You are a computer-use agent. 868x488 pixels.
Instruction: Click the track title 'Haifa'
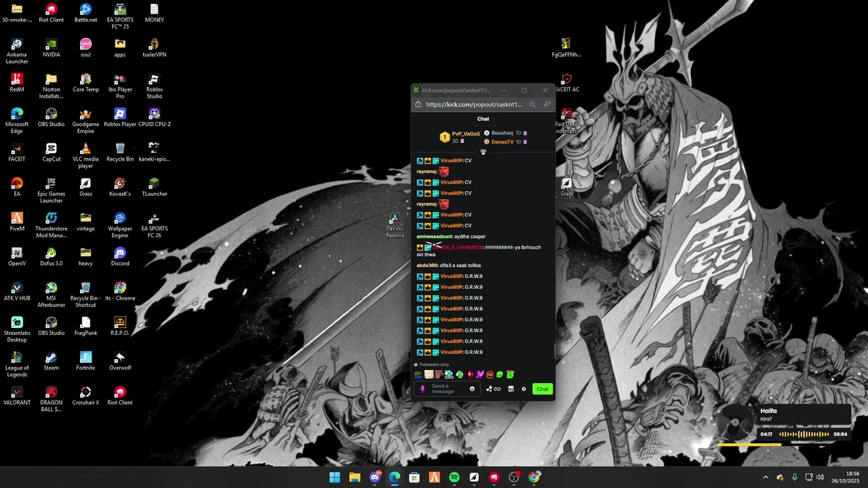[768, 411]
